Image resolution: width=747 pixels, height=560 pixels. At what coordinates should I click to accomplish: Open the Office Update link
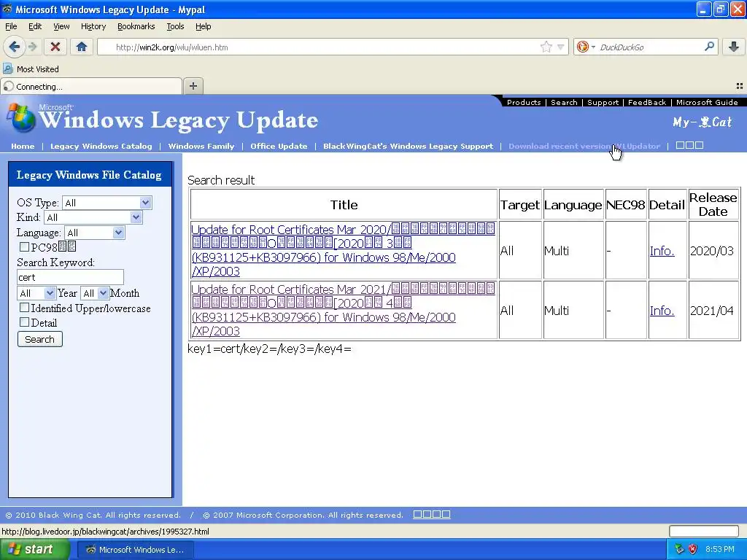click(279, 146)
